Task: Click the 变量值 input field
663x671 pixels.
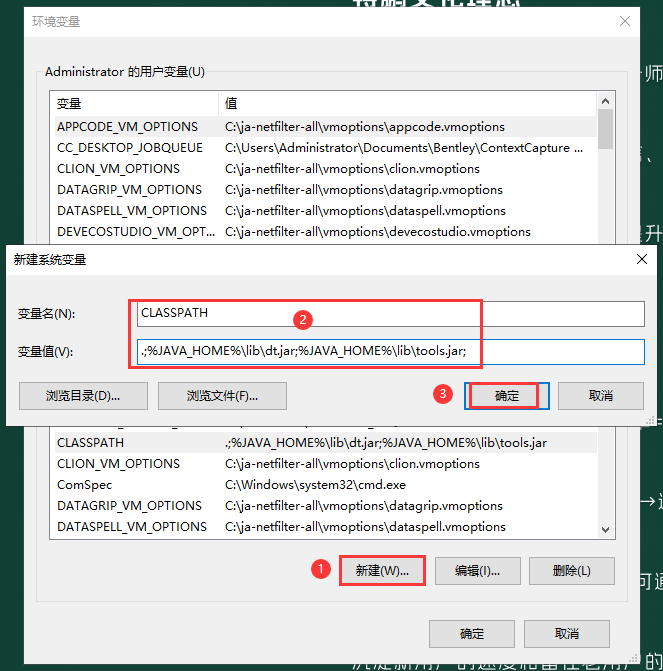Action: (391, 352)
